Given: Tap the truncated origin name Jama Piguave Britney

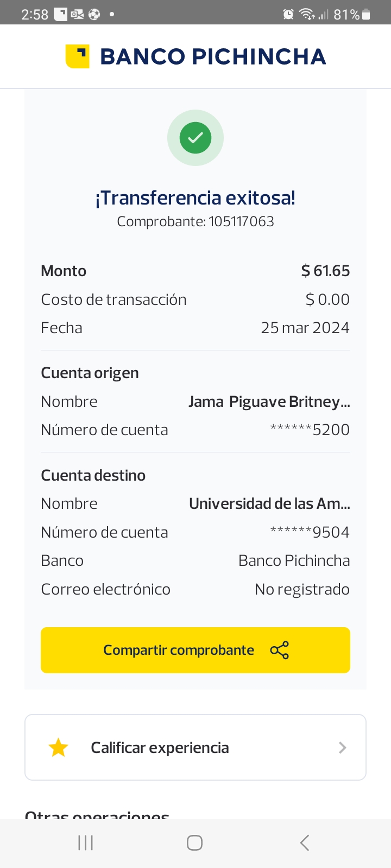Looking at the screenshot, I should pyautogui.click(x=269, y=401).
